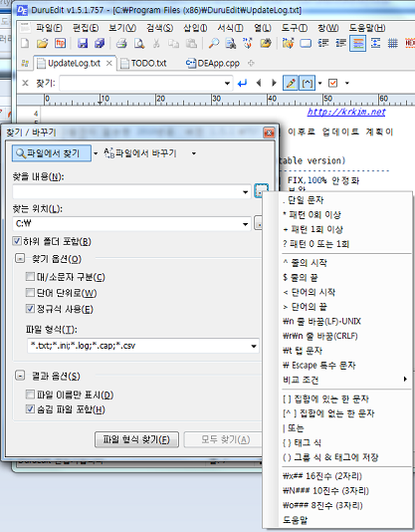The width and height of the screenshot is (415, 532).
Task: Go to next match with right arrow
Action: coord(274,83)
